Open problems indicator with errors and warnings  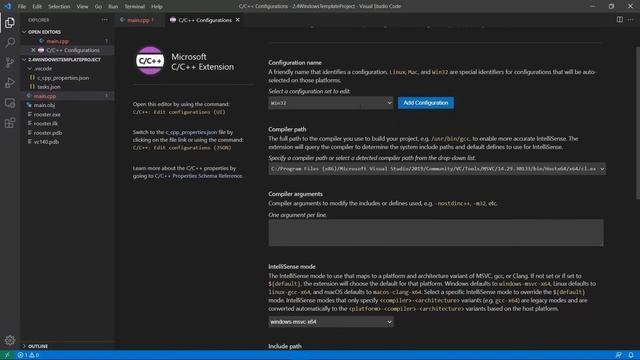tap(28, 355)
